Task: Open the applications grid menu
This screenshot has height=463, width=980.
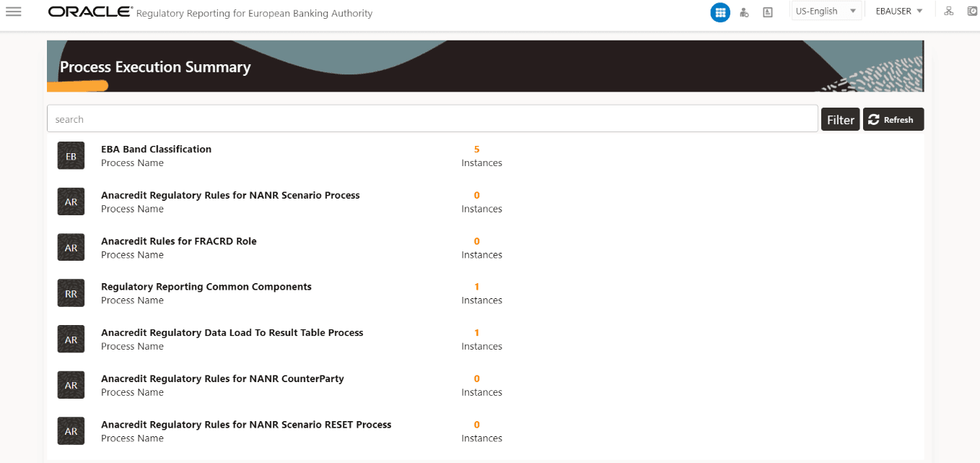Action: (x=719, y=12)
